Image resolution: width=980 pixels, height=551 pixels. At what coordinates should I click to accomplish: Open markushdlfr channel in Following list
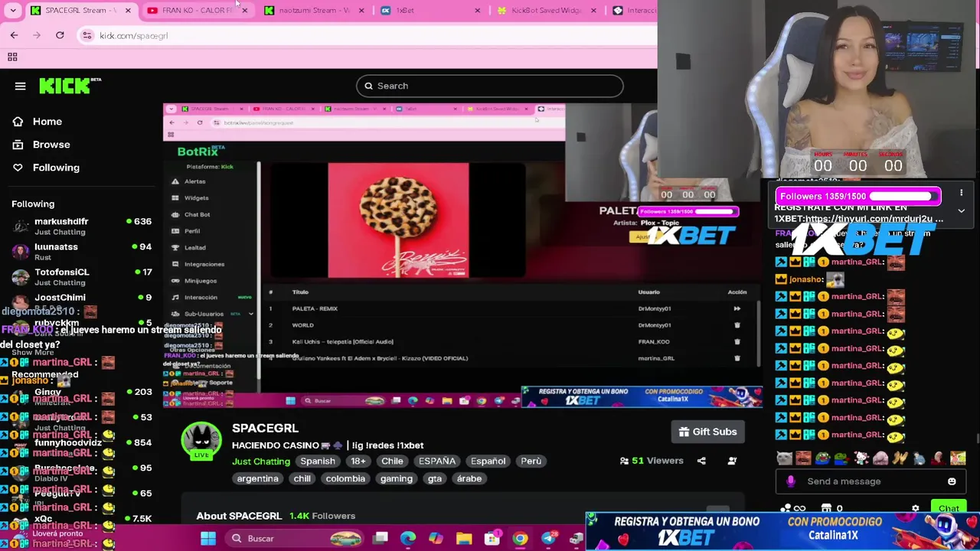[x=80, y=226]
